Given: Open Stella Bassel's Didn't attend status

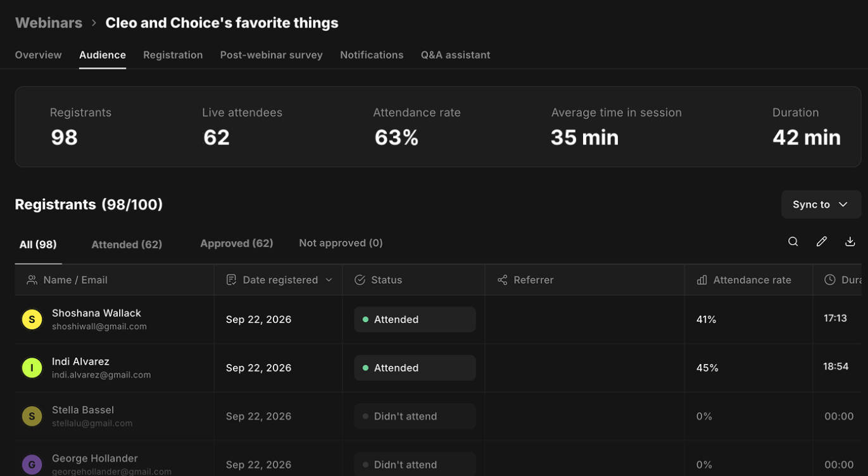Looking at the screenshot, I should pyautogui.click(x=415, y=416).
